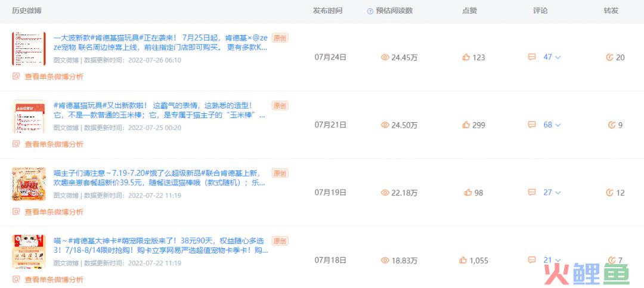Click the thumbs-up icon beside 1,055
The width and height of the screenshot is (644, 288).
(x=463, y=260)
